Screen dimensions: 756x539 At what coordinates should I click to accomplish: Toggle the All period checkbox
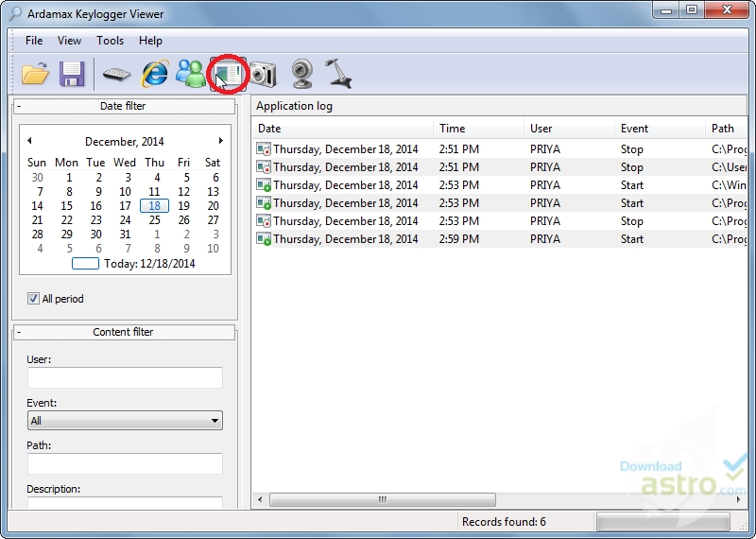(x=33, y=299)
